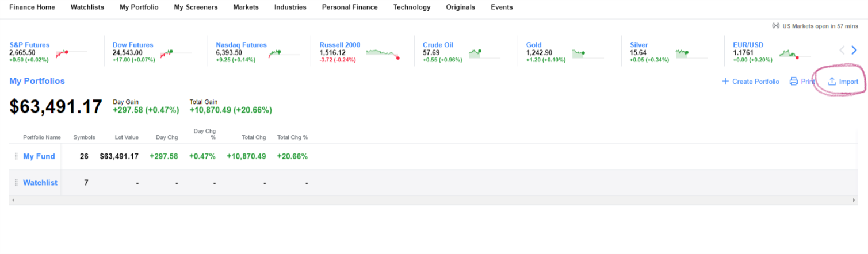Go to My Screeners in navigation
Screen dimensions: 868x254
pos(196,7)
